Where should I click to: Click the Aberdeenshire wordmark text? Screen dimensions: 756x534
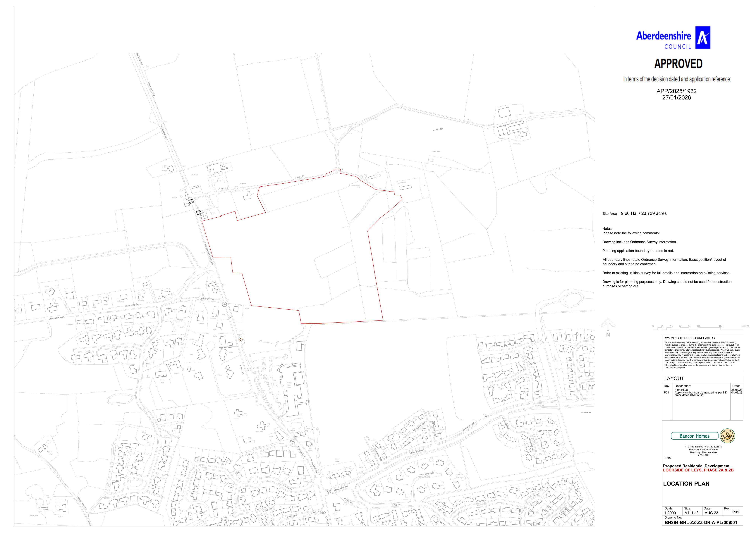pyautogui.click(x=664, y=36)
